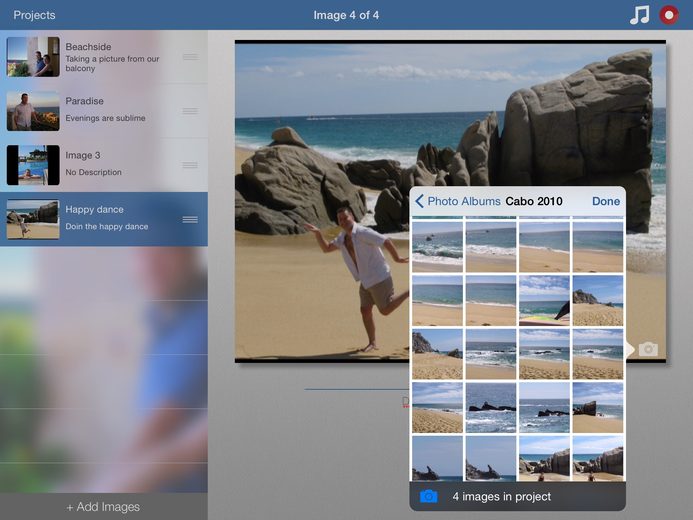
Task: Pick bottom-row second photo of rock silhouette
Action: 491,459
